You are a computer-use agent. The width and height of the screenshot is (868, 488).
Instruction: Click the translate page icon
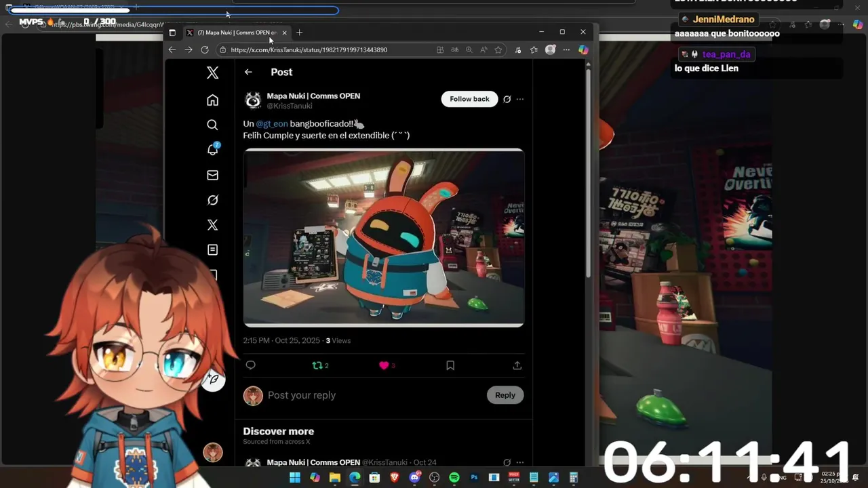click(x=454, y=49)
